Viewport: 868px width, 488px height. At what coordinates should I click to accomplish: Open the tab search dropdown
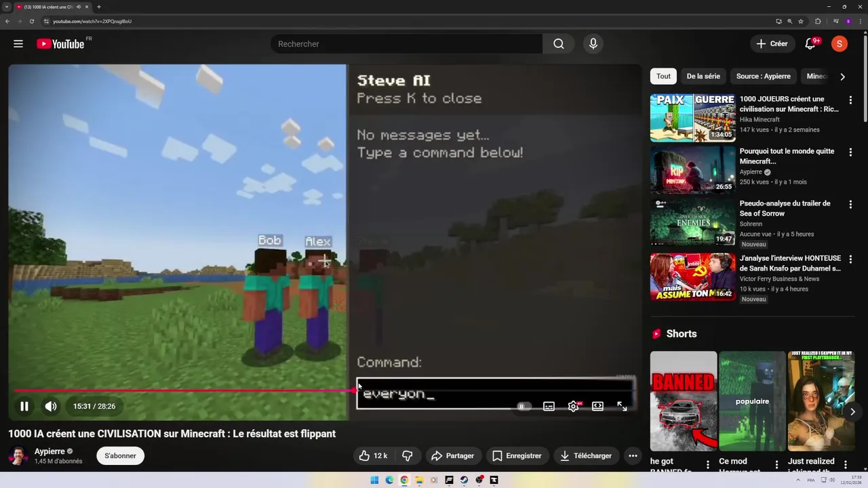point(6,7)
